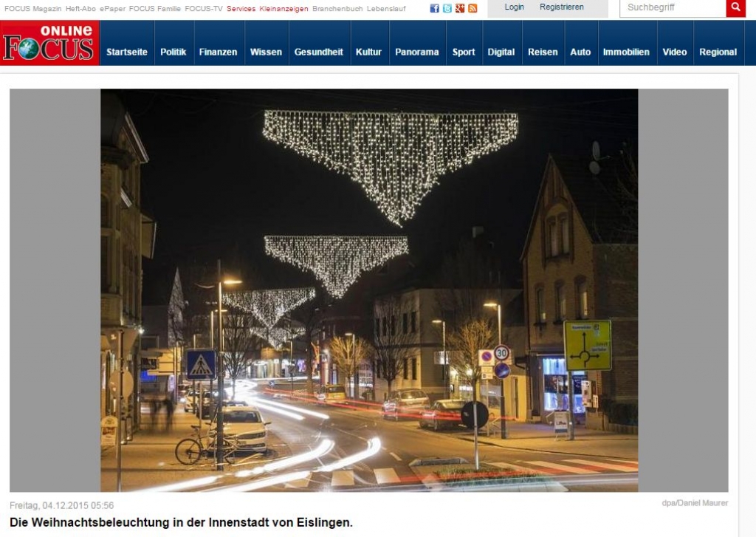Click the FOCUS Online logo
756x537 pixels.
[49, 43]
